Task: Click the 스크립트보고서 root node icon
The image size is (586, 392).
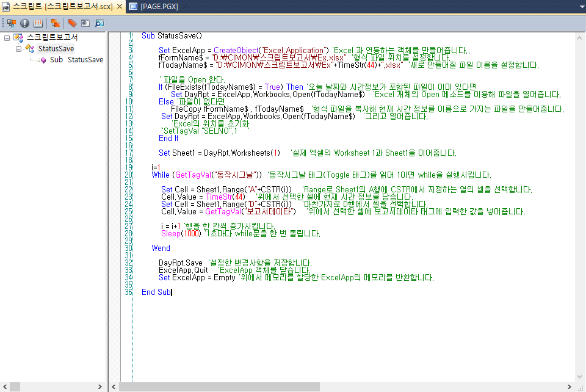Action: (19, 38)
